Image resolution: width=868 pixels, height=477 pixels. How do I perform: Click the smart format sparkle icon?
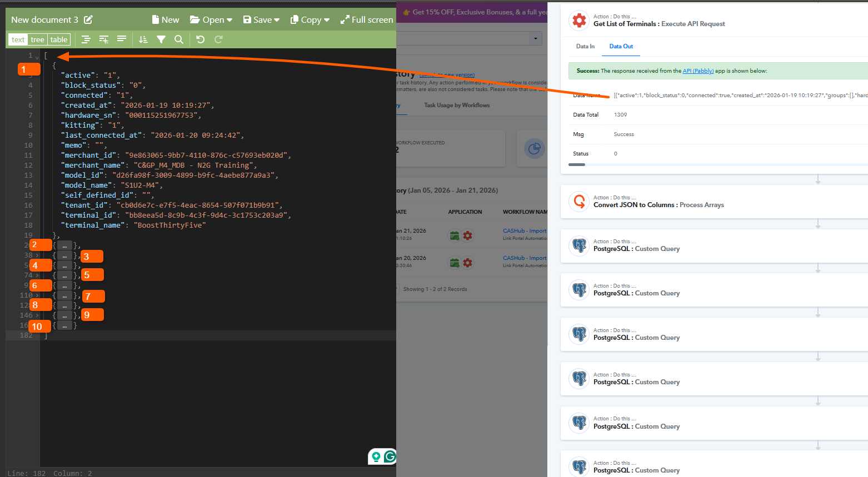click(104, 39)
